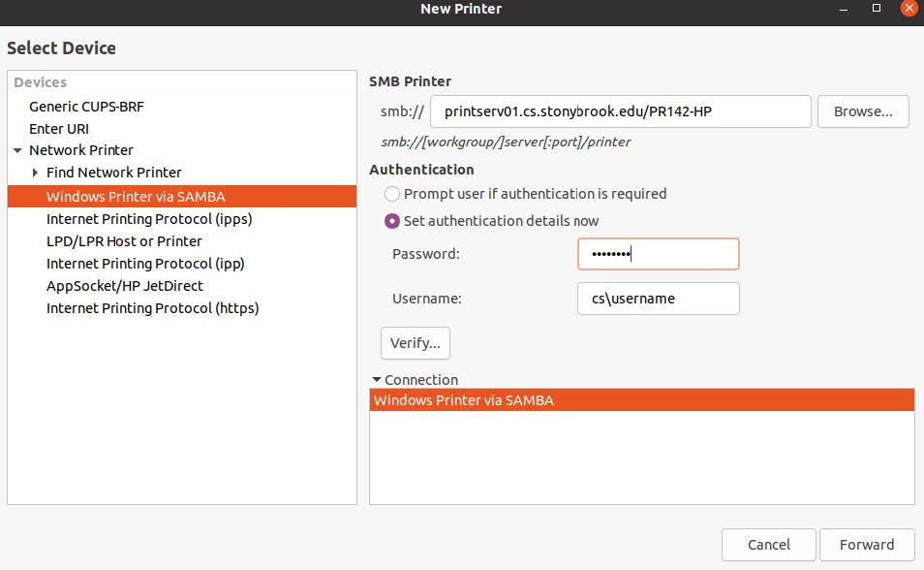Click the Password input field

point(659,255)
